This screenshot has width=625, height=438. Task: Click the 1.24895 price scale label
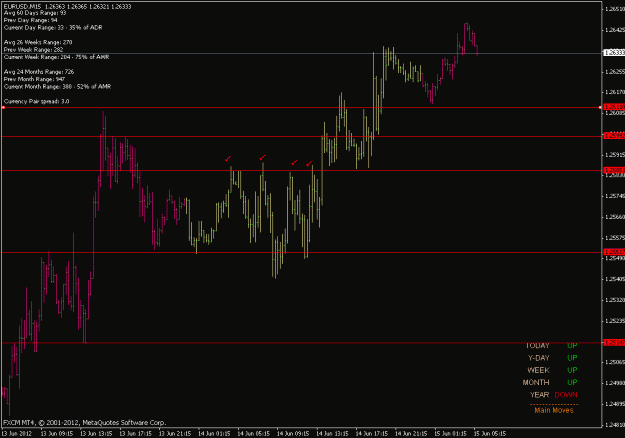615,404
